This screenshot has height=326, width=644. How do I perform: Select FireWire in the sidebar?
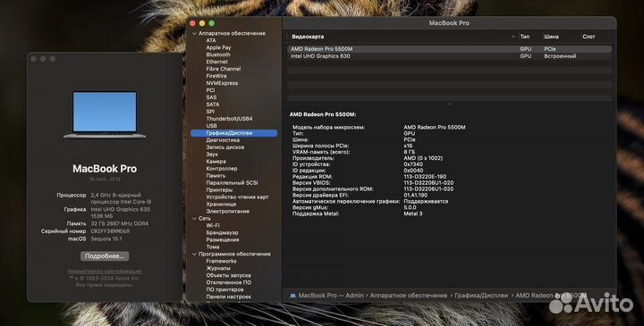(216, 76)
